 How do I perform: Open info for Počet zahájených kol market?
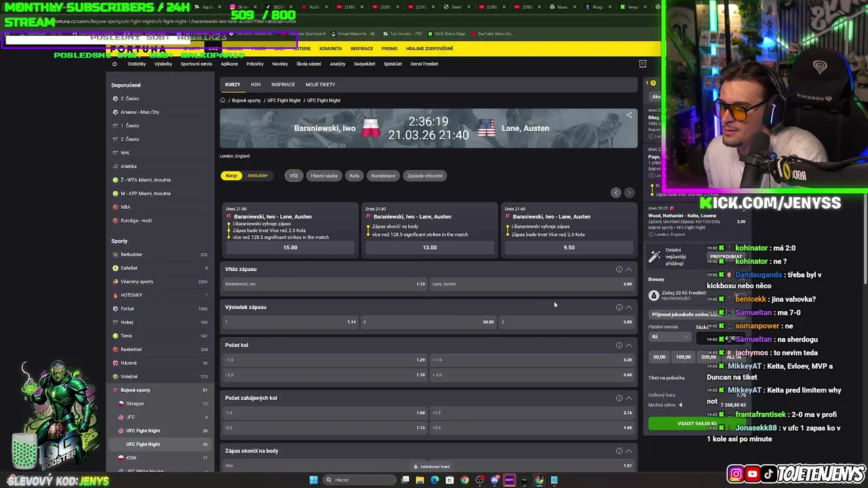(x=619, y=398)
